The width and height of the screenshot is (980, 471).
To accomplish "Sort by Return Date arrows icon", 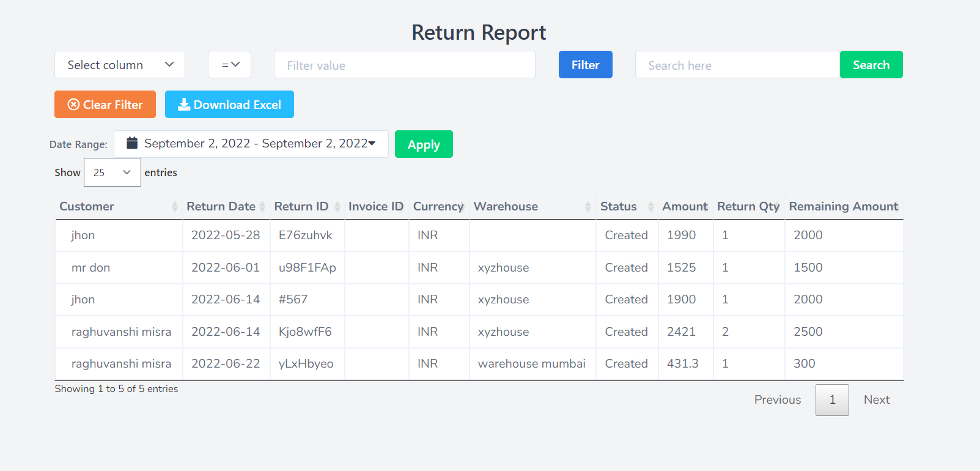I will pos(262,207).
